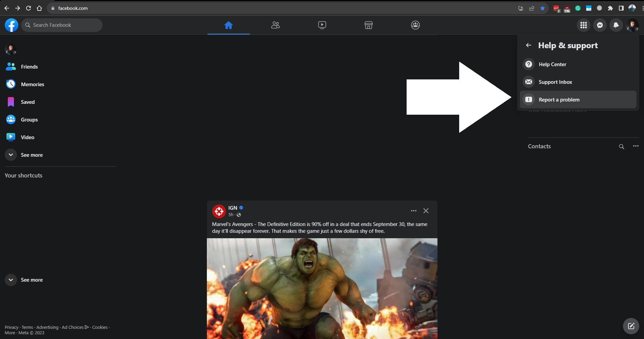Open the browser side panel
Screen dimensions: 644x339
tap(621, 8)
